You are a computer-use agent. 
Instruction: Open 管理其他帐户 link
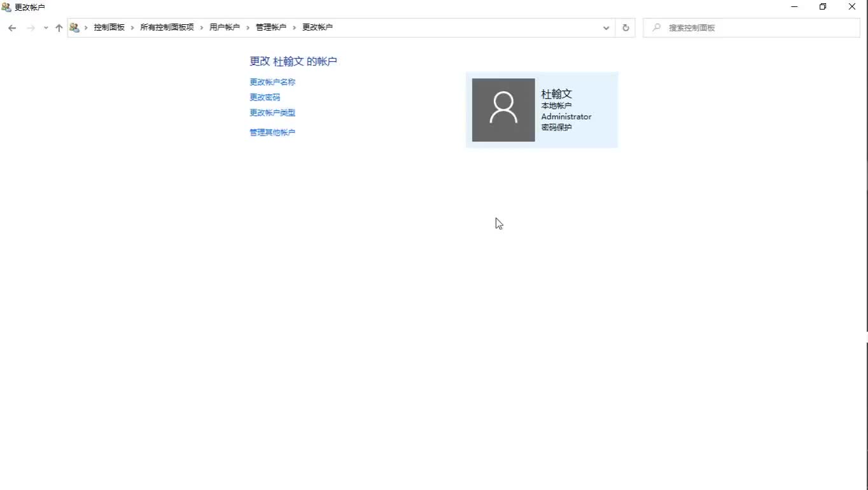(x=272, y=132)
